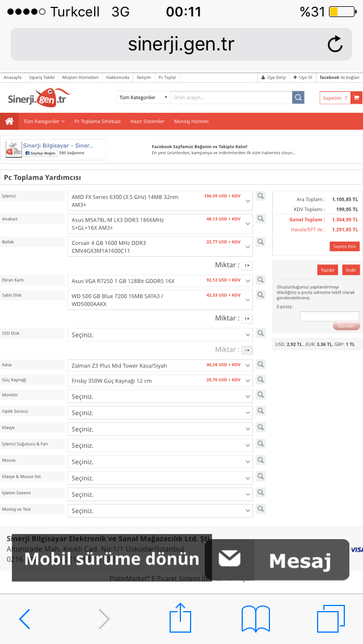
Task: Open Montaj Hizmeti menu item
Action: (x=191, y=121)
